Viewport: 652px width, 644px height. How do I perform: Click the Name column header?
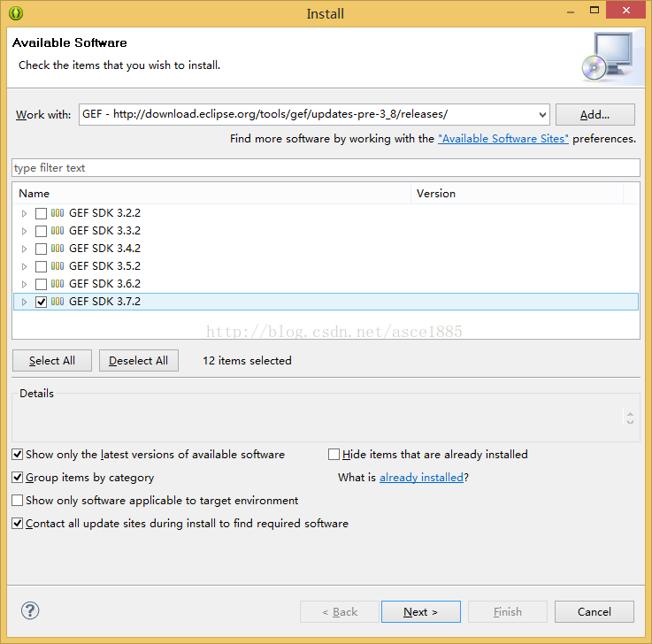pyautogui.click(x=211, y=194)
